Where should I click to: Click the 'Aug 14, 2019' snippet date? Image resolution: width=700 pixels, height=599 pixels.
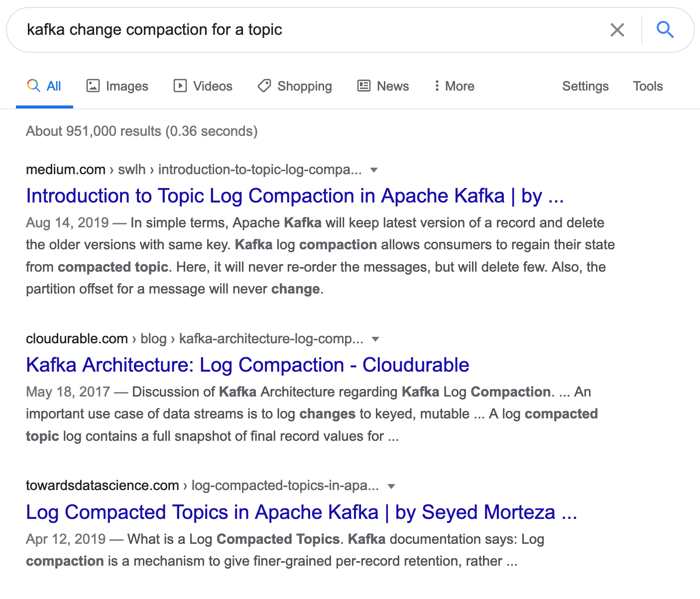click(67, 222)
